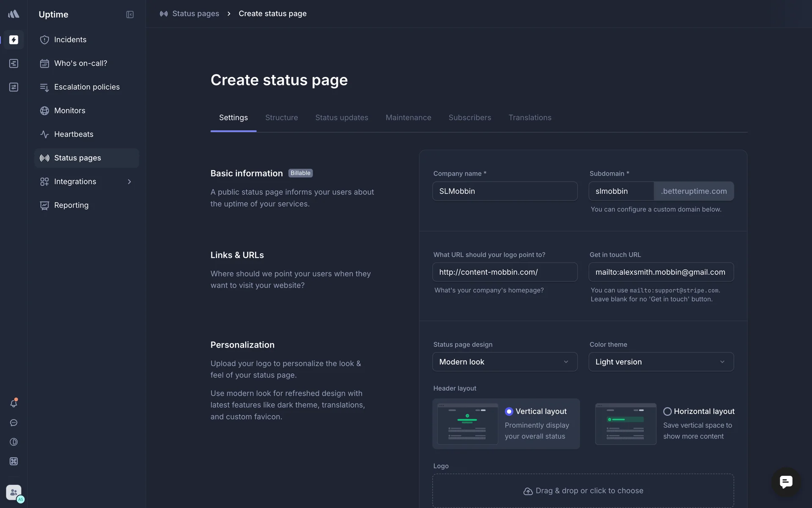Open the Color theme dropdown
812x508 pixels.
pyautogui.click(x=661, y=362)
